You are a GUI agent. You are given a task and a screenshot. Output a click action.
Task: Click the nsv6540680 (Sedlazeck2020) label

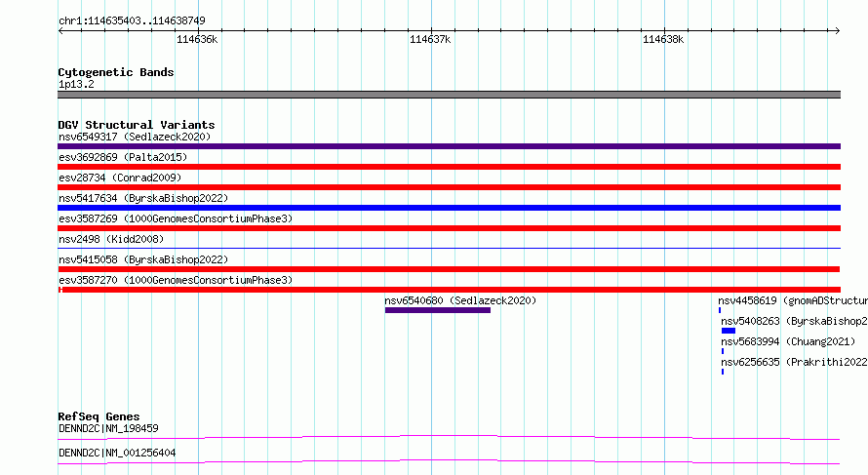coord(460,300)
